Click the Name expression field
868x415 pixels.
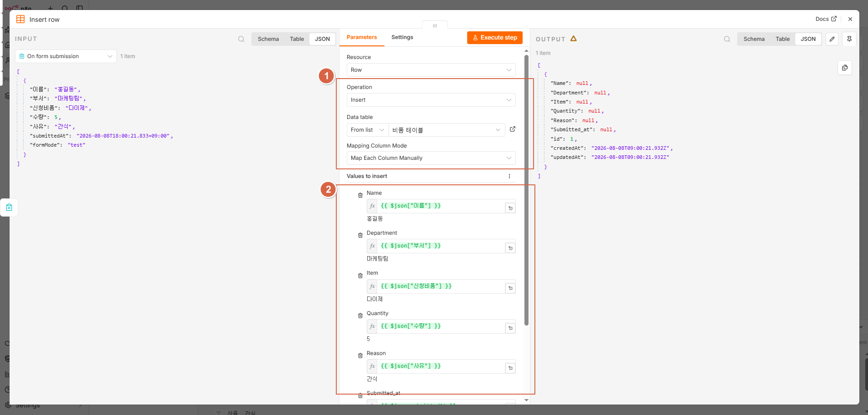[x=441, y=206]
